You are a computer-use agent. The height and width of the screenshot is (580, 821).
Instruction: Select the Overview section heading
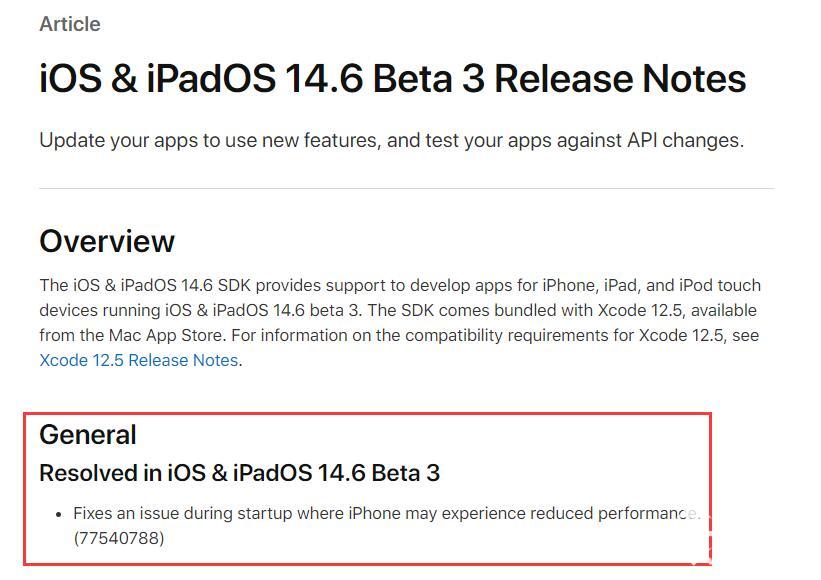pyautogui.click(x=107, y=241)
